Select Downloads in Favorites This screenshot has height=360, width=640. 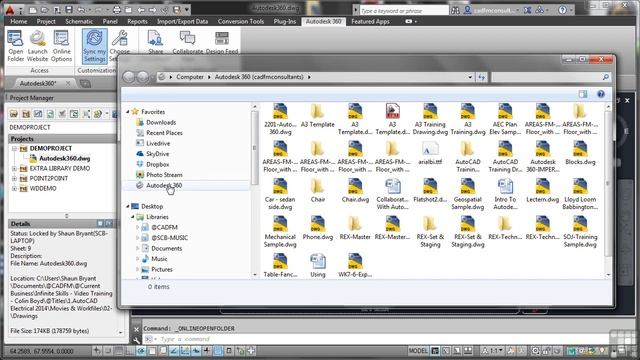click(x=161, y=122)
